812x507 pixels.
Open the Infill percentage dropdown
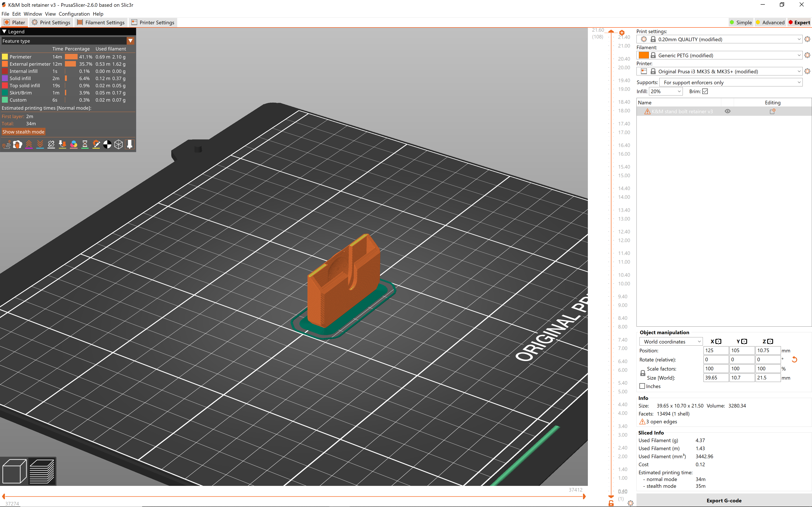click(x=666, y=91)
